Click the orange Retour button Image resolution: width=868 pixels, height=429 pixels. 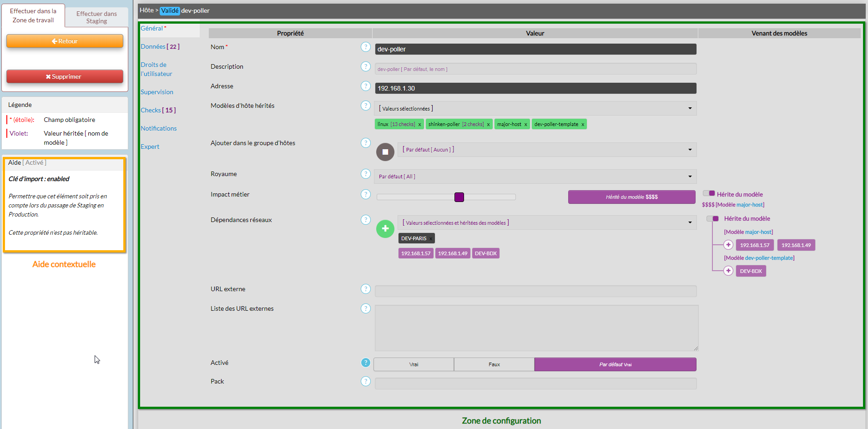click(65, 41)
